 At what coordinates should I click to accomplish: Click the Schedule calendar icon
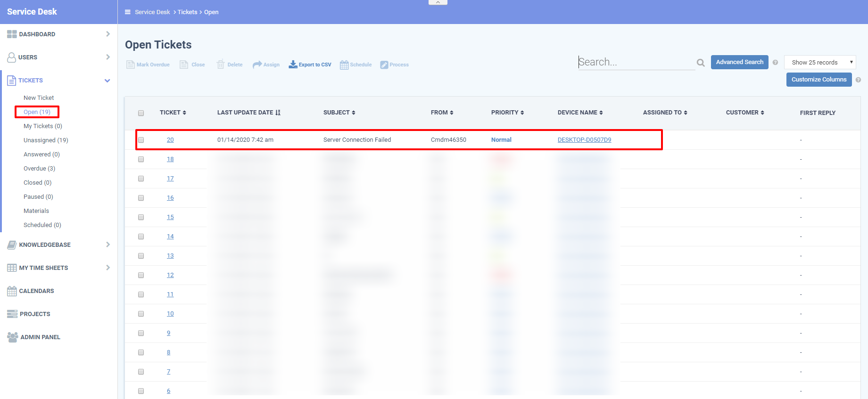click(344, 65)
